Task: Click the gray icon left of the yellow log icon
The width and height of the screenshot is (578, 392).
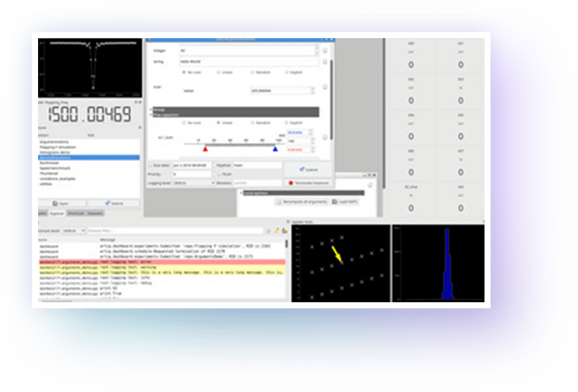Action: click(x=269, y=231)
